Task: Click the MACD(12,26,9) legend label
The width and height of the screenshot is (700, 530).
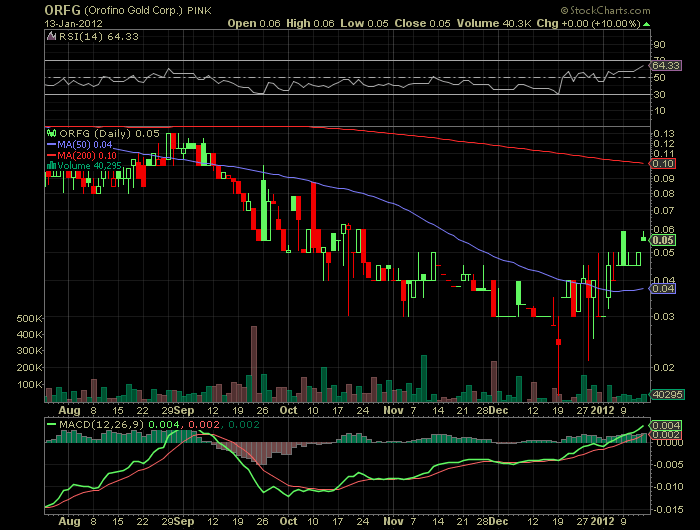Action: (x=102, y=425)
